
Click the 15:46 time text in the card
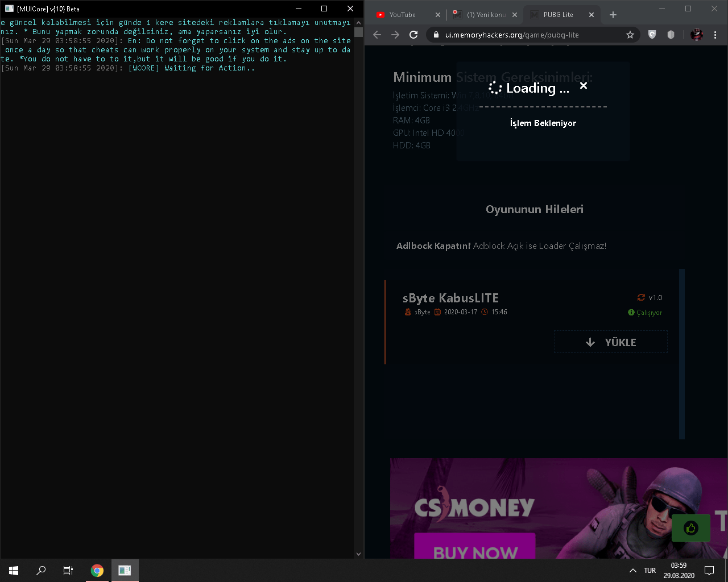click(x=499, y=312)
